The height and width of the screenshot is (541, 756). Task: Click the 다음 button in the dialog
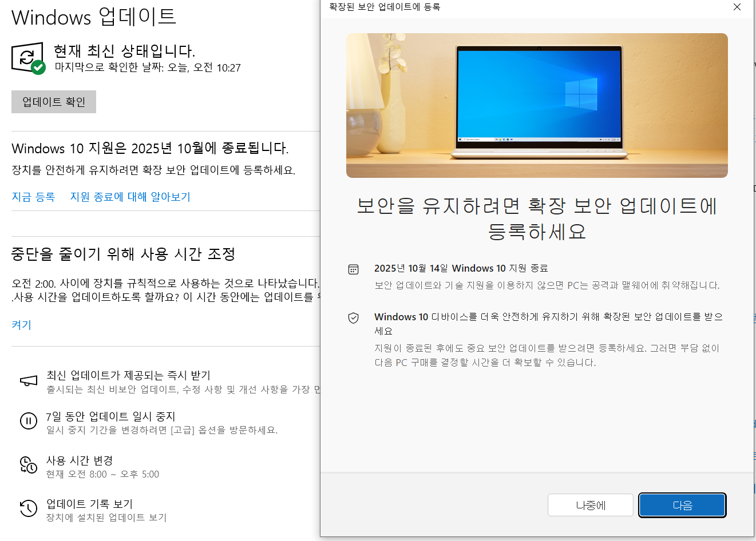click(x=682, y=506)
